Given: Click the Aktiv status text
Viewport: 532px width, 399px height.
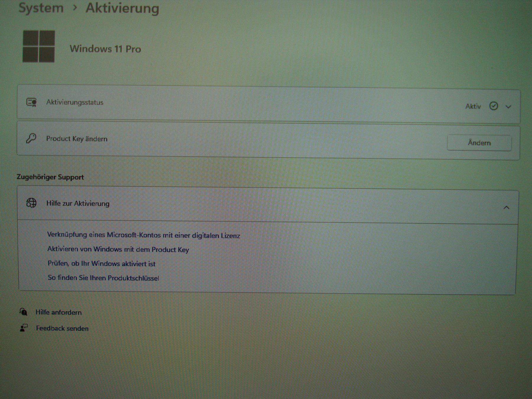Looking at the screenshot, I should click(x=473, y=106).
